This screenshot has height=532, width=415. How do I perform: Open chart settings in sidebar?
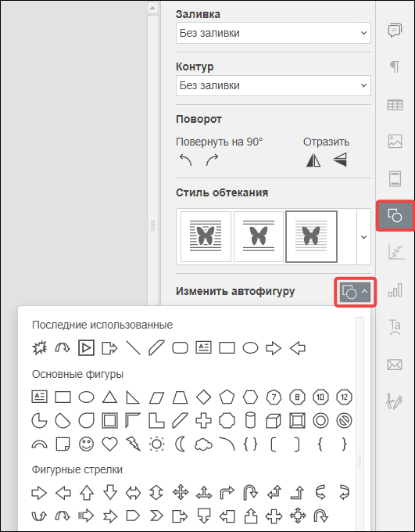tap(396, 253)
